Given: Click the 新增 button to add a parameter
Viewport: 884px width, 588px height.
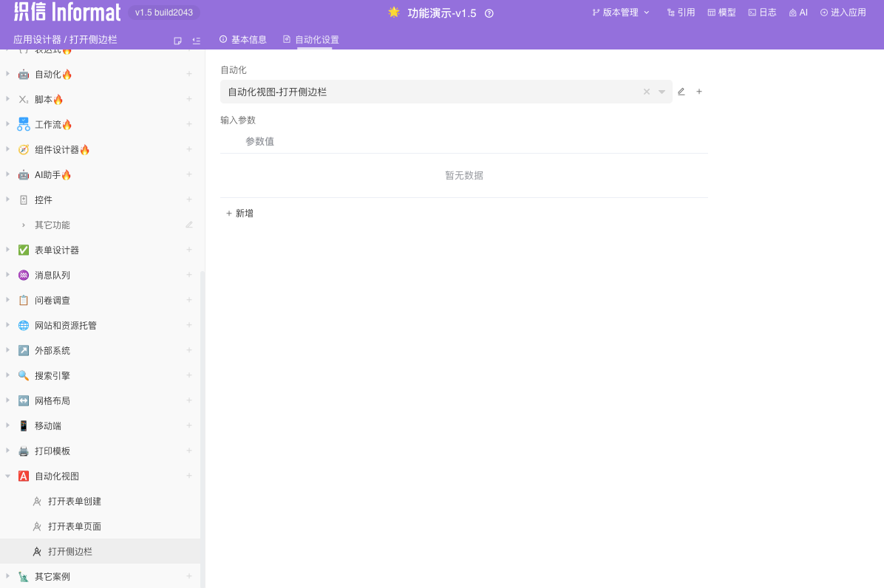Looking at the screenshot, I should [x=239, y=213].
